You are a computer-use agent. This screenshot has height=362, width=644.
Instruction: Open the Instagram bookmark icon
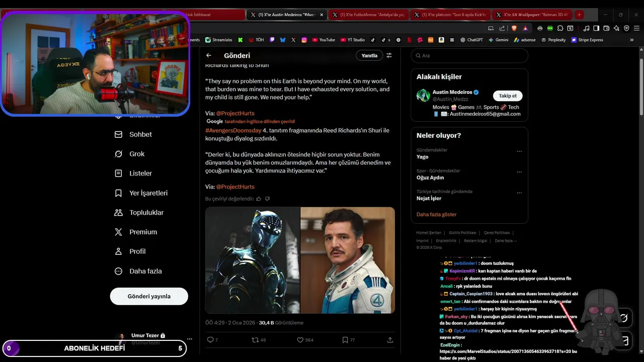point(304,40)
